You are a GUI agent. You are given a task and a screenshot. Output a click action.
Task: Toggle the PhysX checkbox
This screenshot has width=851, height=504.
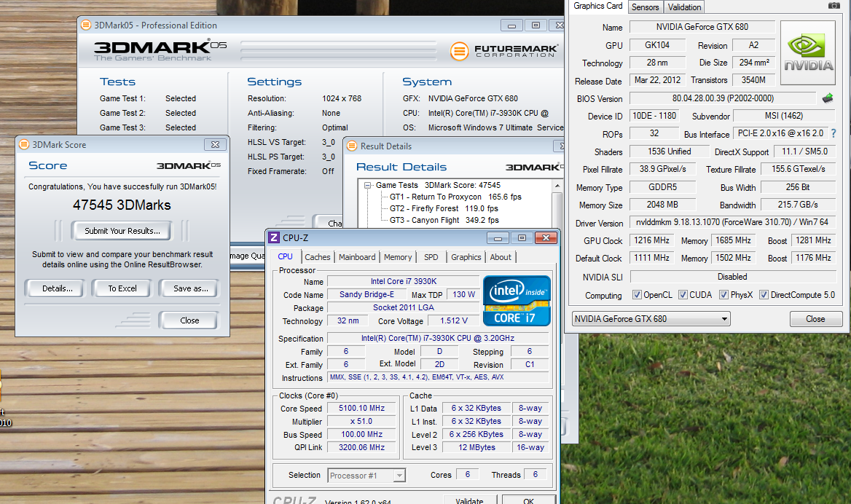723,295
